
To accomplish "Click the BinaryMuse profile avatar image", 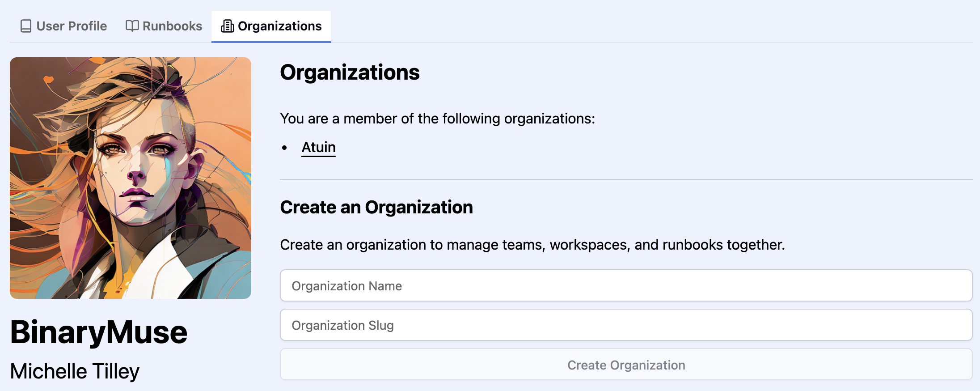I will [x=131, y=178].
